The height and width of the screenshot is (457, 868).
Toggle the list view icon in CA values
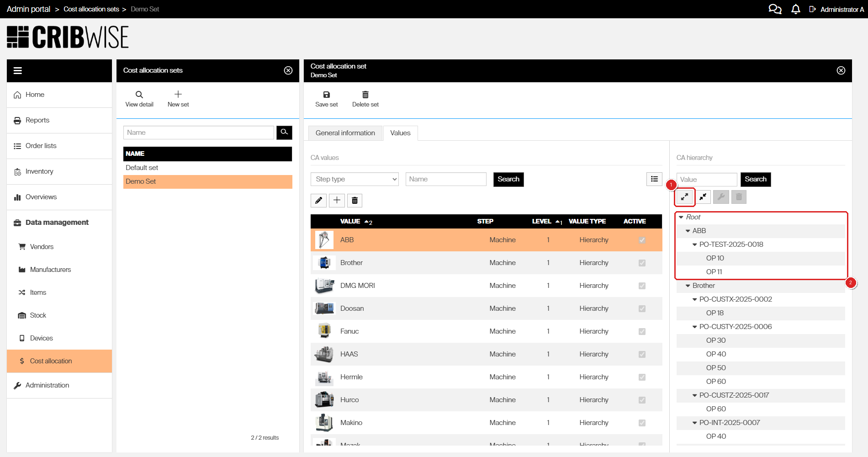coord(655,179)
